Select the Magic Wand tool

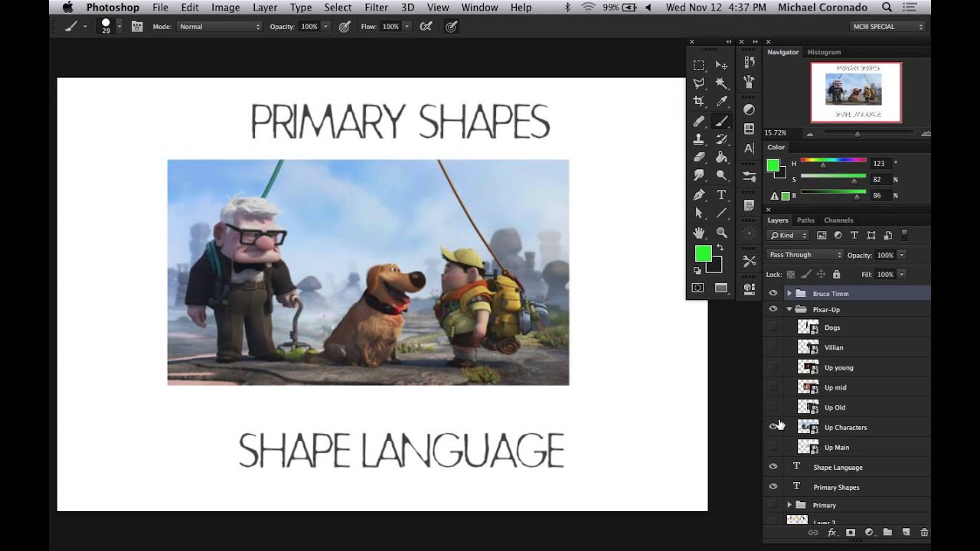[721, 83]
